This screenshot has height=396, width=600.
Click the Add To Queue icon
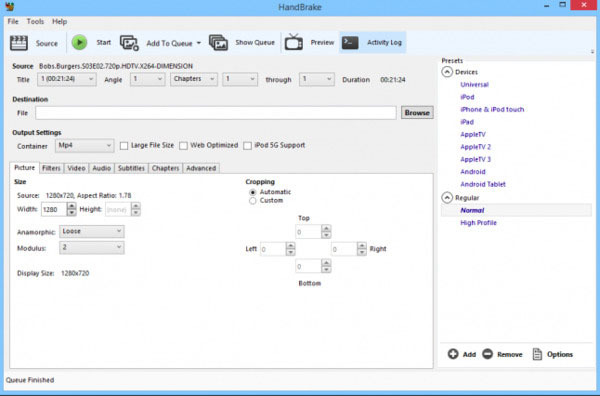pos(129,43)
